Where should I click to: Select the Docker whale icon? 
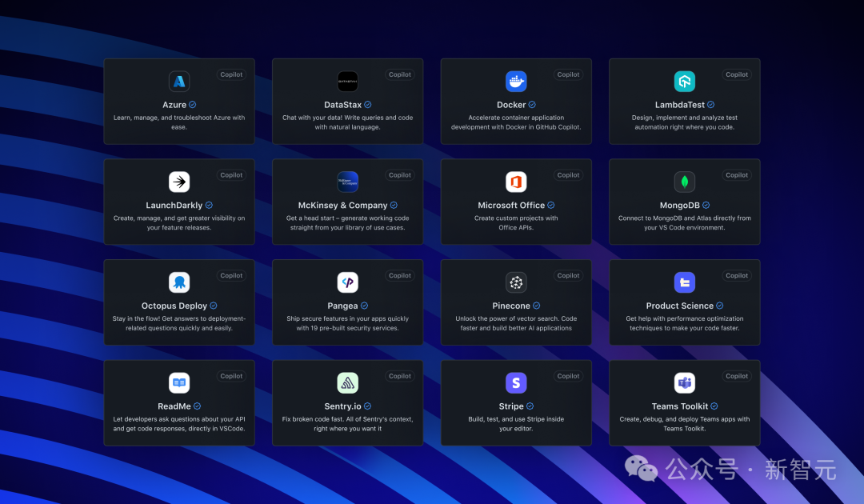click(516, 82)
